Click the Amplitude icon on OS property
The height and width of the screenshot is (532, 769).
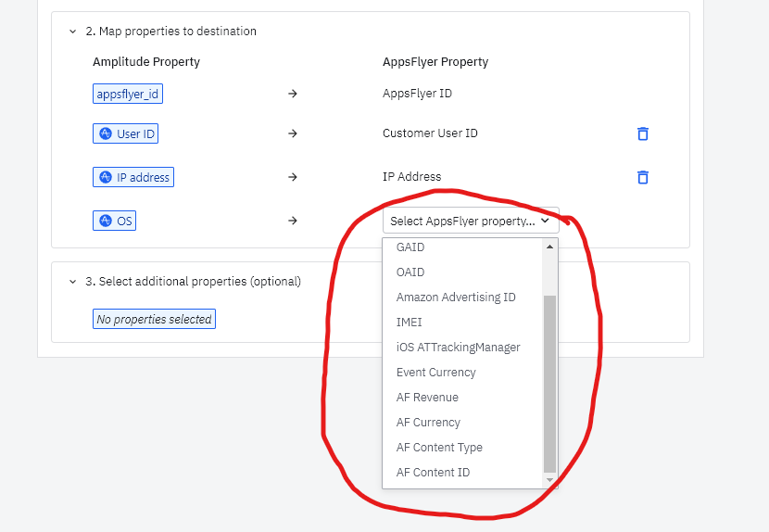106,222
